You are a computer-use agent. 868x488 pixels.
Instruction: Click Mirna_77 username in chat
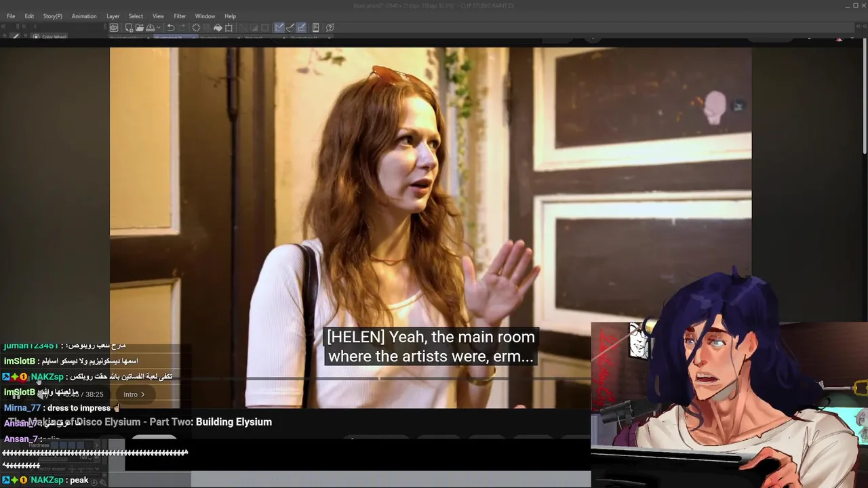[x=22, y=408]
